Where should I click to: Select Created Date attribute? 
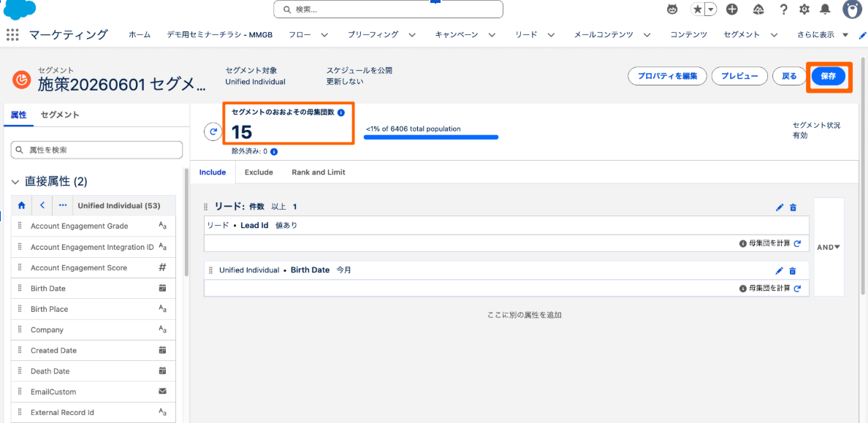point(93,351)
